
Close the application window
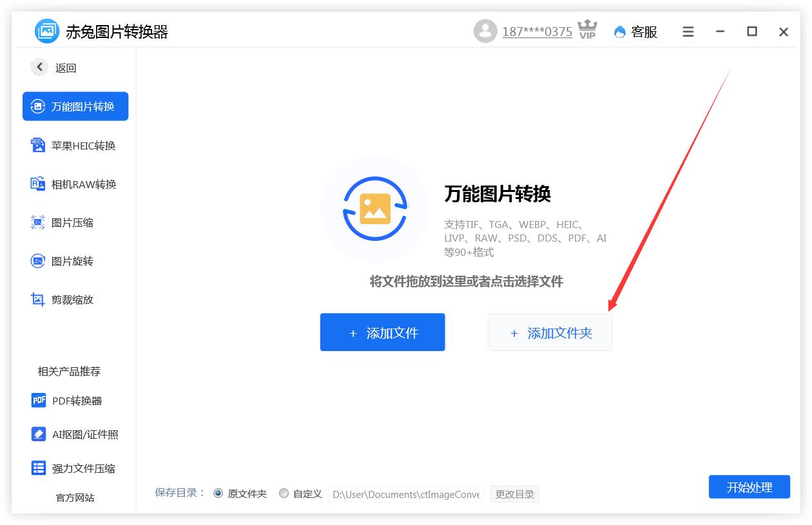784,32
